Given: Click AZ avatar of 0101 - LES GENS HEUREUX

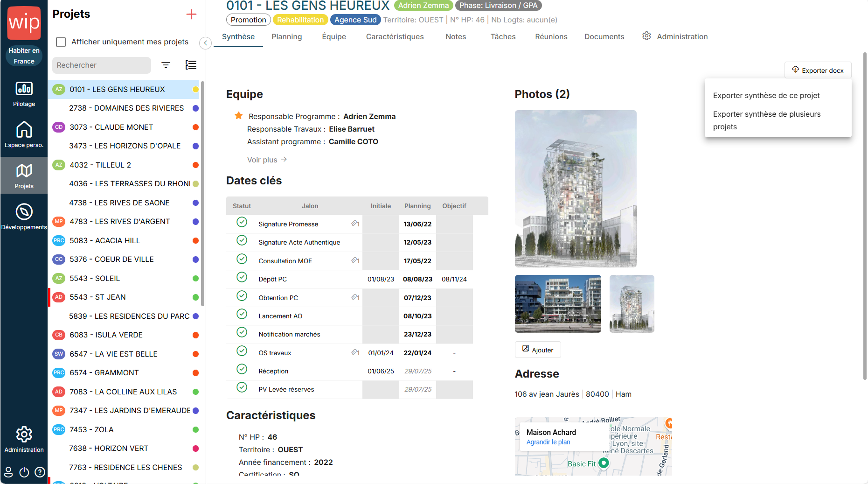Looking at the screenshot, I should tap(59, 89).
